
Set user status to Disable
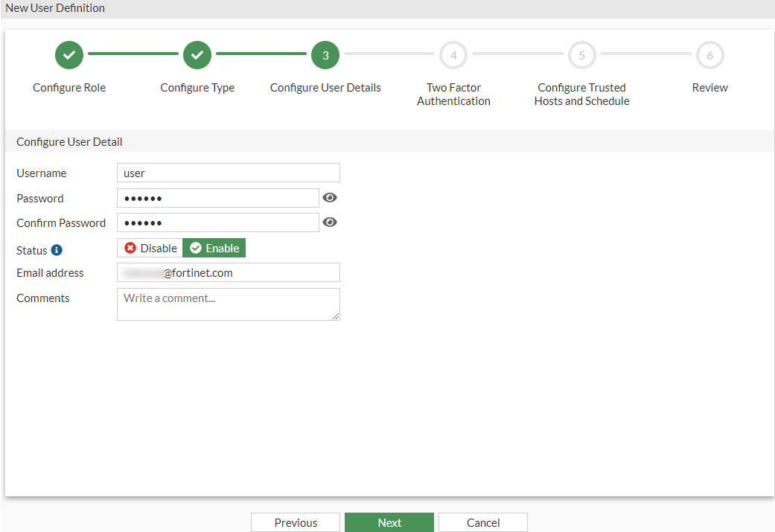[149, 247]
